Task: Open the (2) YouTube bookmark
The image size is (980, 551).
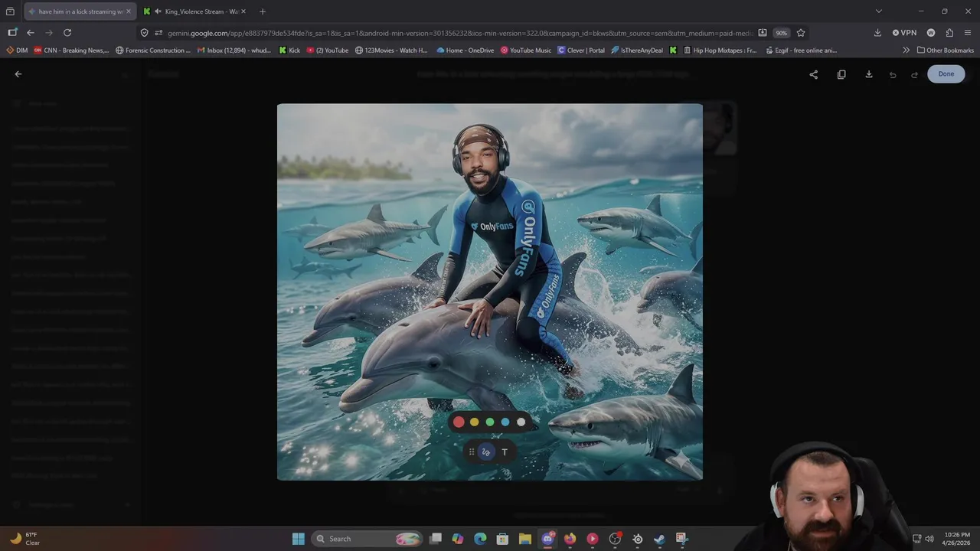Action: (328, 51)
